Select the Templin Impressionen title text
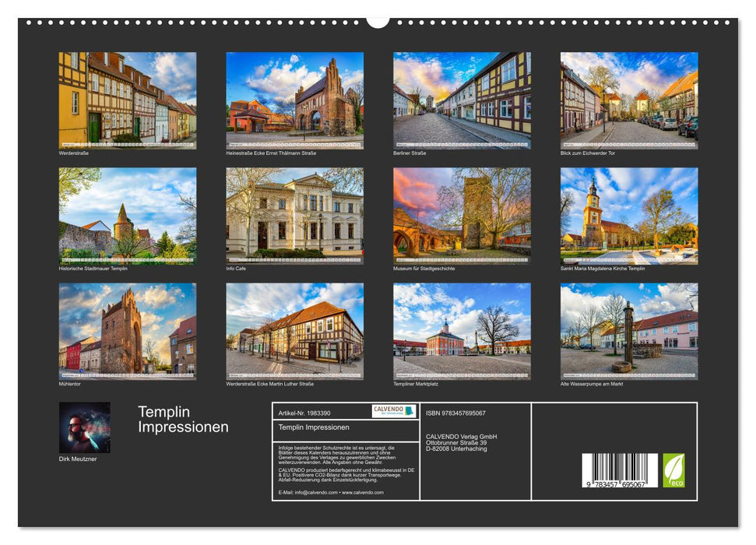The image size is (756, 545). tap(183, 420)
